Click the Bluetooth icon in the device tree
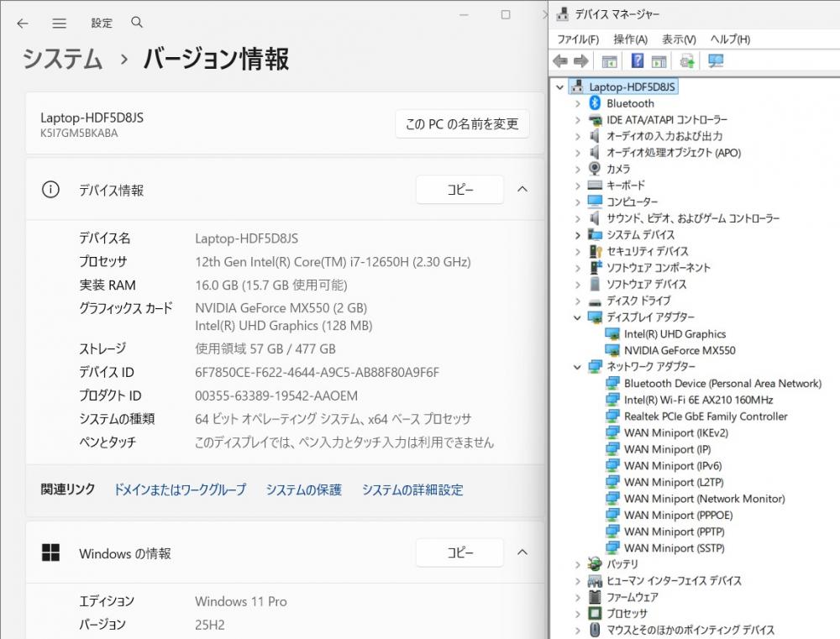The width and height of the screenshot is (840, 639). click(x=595, y=102)
